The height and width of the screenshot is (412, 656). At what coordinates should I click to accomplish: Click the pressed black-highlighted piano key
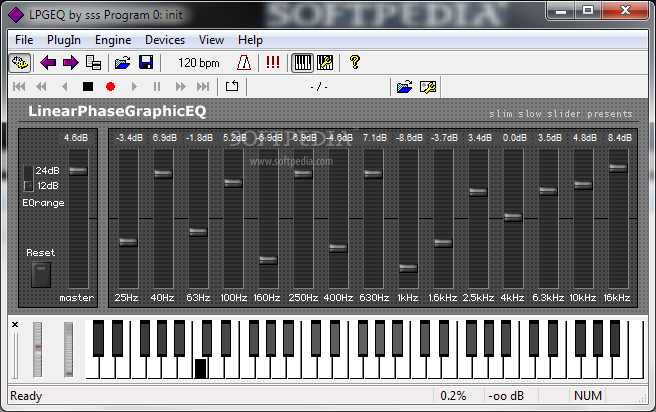[200, 368]
